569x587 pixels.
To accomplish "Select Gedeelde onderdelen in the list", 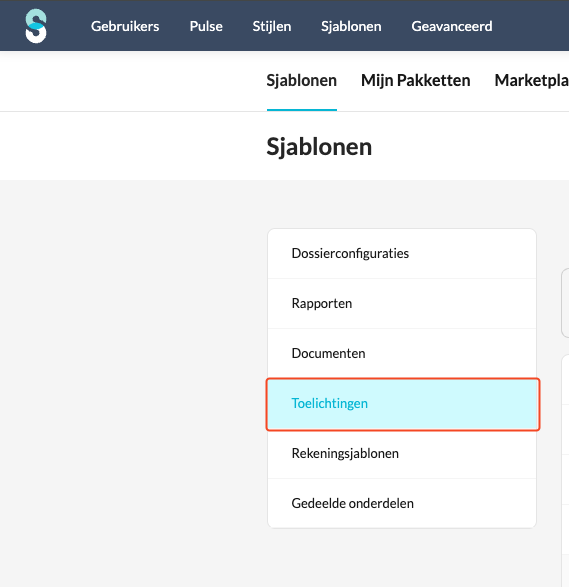I will (402, 504).
